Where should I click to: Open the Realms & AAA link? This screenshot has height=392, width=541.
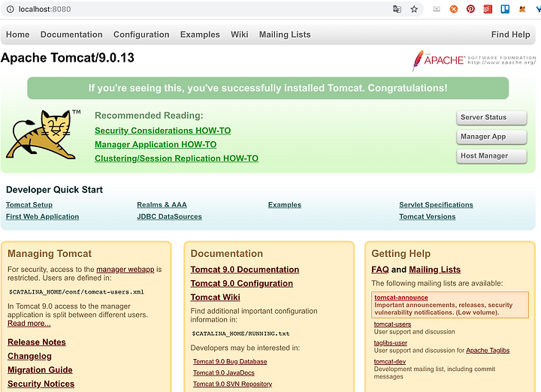click(x=162, y=205)
